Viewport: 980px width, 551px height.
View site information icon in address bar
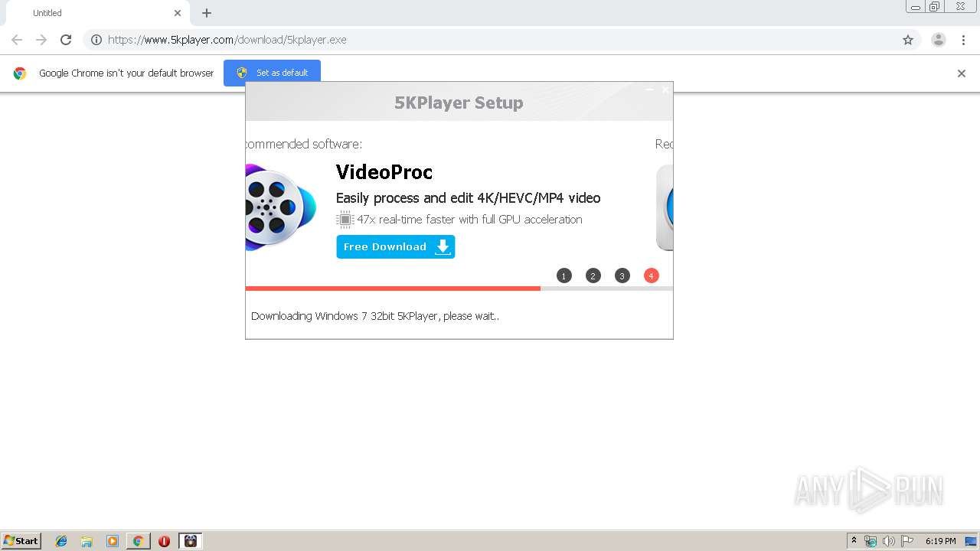(96, 40)
